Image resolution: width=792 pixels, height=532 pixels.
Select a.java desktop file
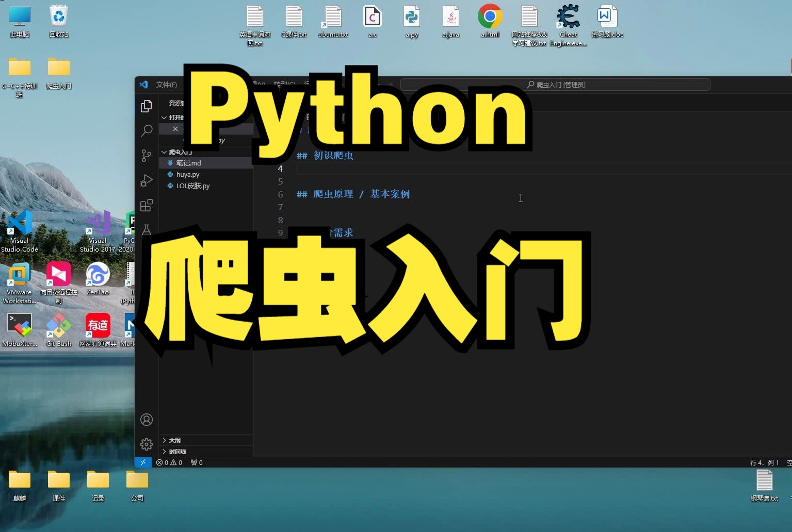[451, 22]
